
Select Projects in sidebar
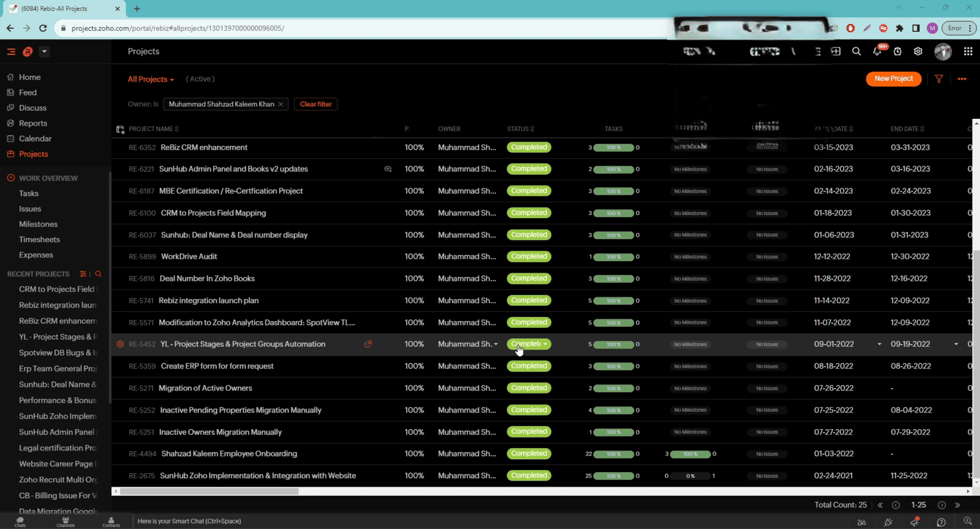(x=33, y=154)
